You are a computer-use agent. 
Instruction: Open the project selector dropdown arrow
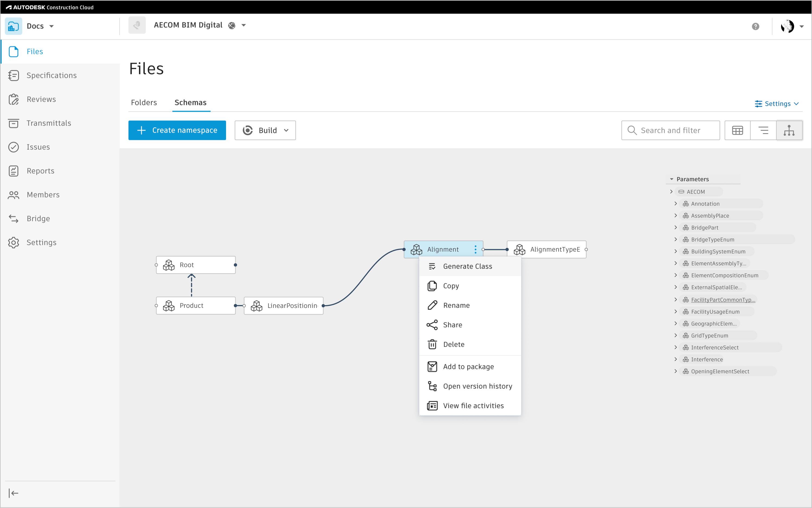pyautogui.click(x=244, y=25)
